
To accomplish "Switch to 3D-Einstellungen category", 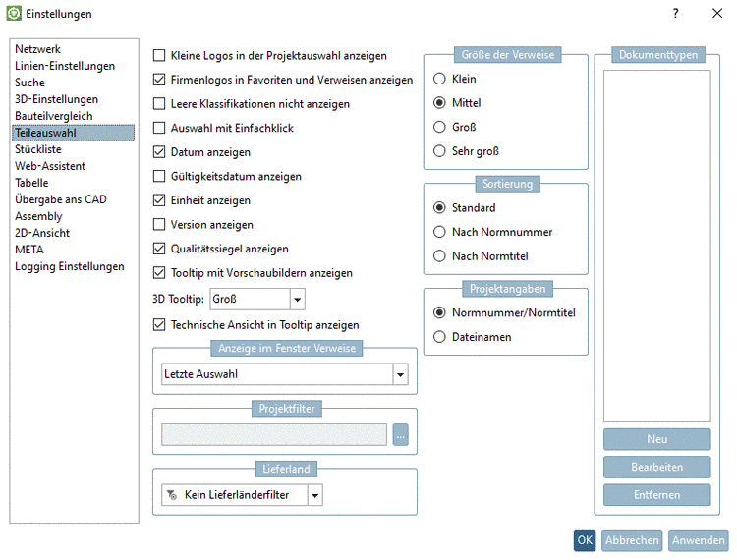I will coord(56,99).
